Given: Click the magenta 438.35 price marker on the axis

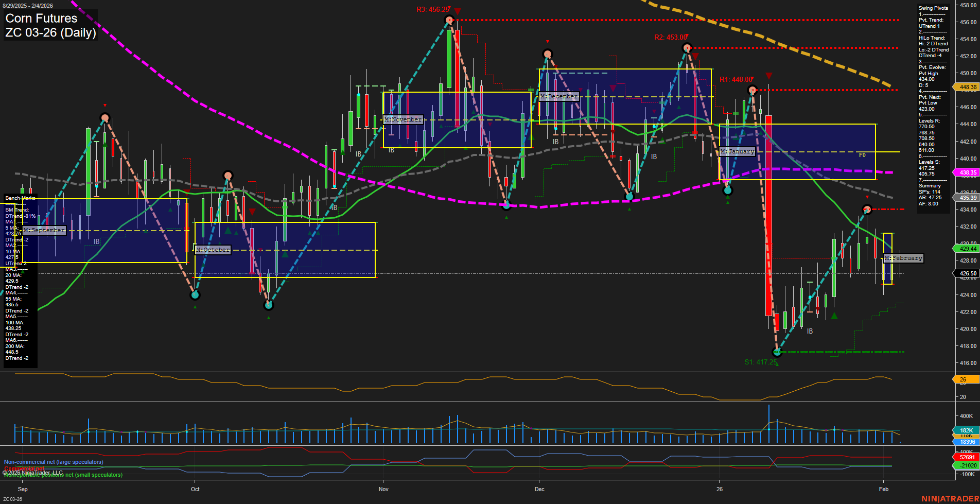Looking at the screenshot, I should pyautogui.click(x=965, y=172).
